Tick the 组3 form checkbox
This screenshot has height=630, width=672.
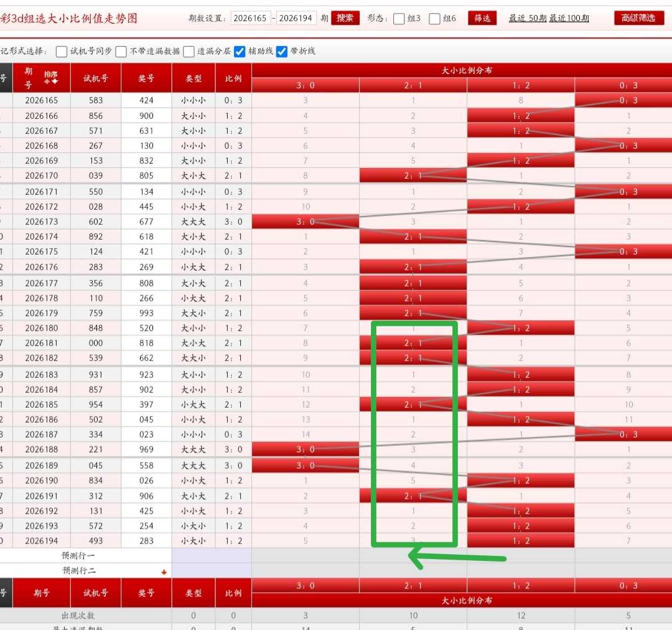click(399, 19)
